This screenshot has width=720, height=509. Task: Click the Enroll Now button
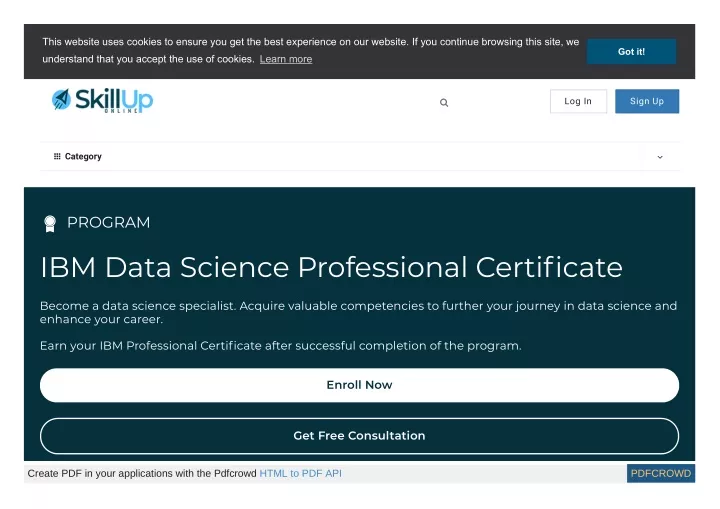click(359, 385)
